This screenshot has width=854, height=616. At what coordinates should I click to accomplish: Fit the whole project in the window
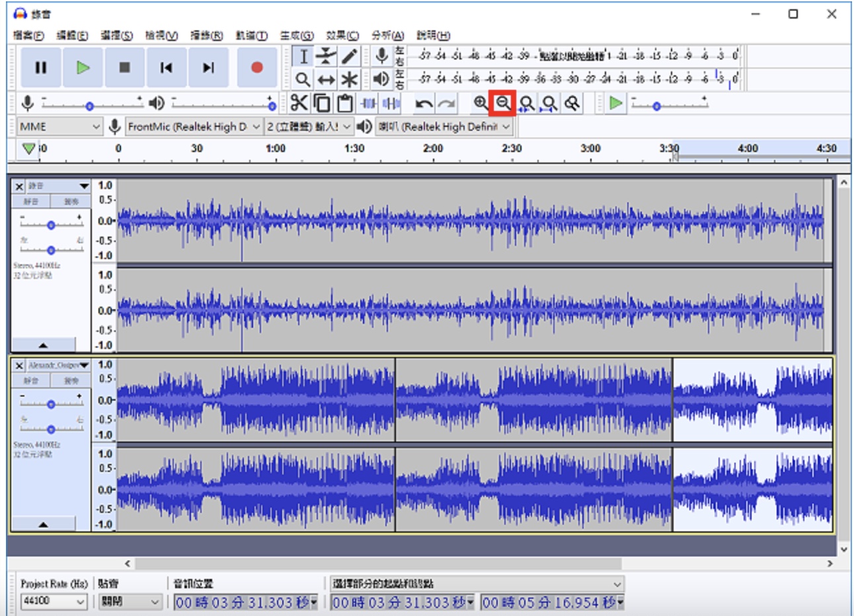click(549, 103)
